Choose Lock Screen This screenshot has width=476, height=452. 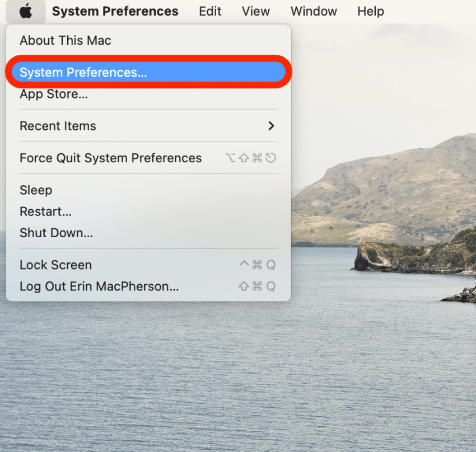[x=148, y=265]
